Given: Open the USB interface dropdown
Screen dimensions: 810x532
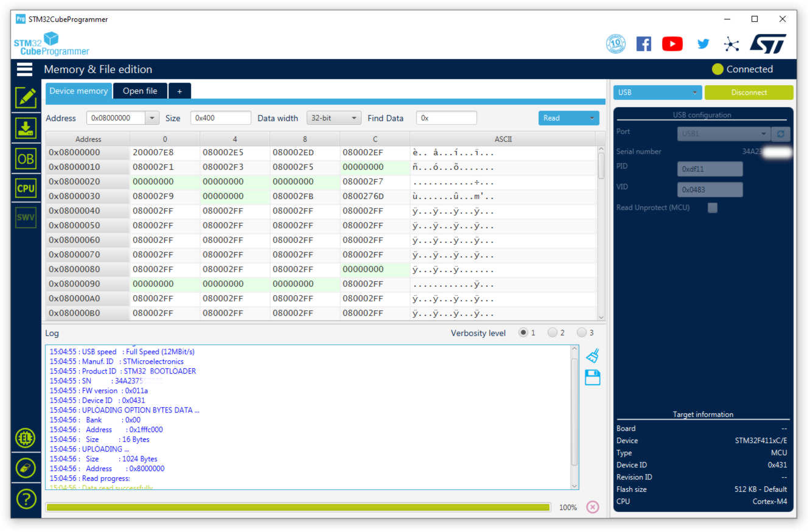Looking at the screenshot, I should pos(657,93).
